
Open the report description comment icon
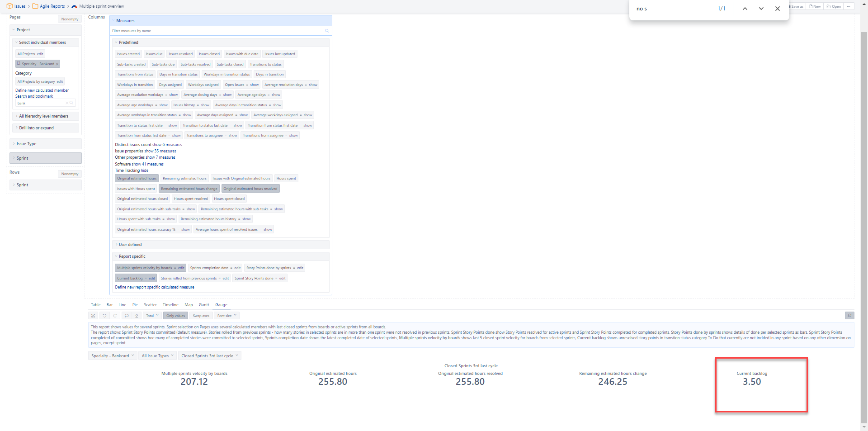(x=127, y=316)
